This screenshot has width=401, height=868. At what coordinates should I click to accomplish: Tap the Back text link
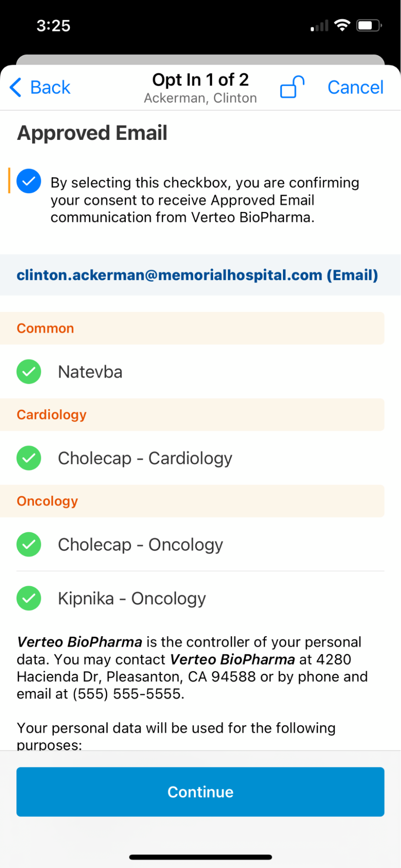[50, 87]
